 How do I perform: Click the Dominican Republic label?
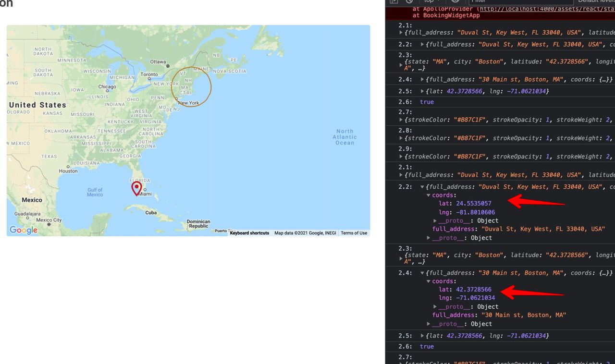[198, 224]
